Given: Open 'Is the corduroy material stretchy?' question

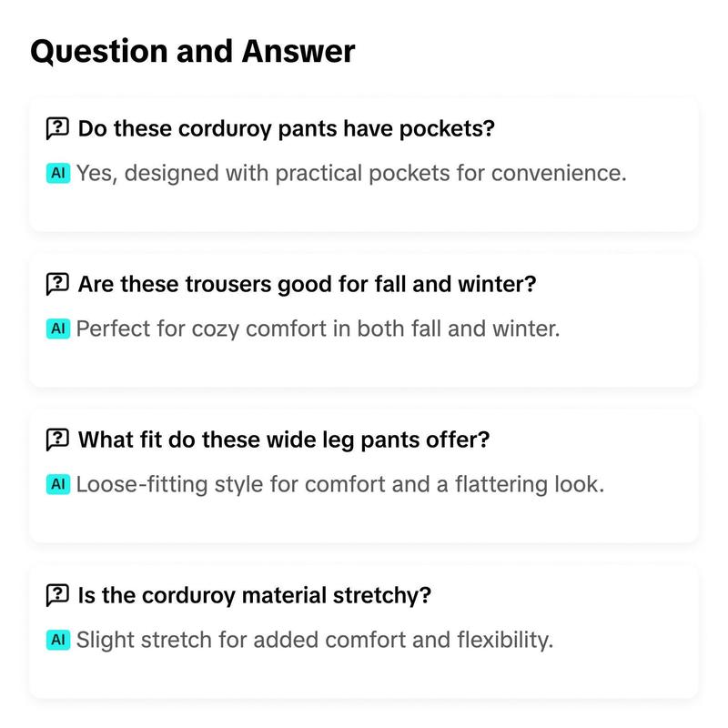Looking at the screenshot, I should pos(255,595).
